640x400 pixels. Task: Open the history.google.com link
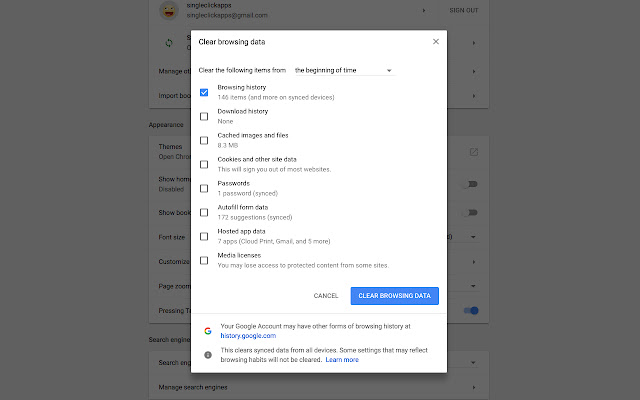pyautogui.click(x=248, y=336)
